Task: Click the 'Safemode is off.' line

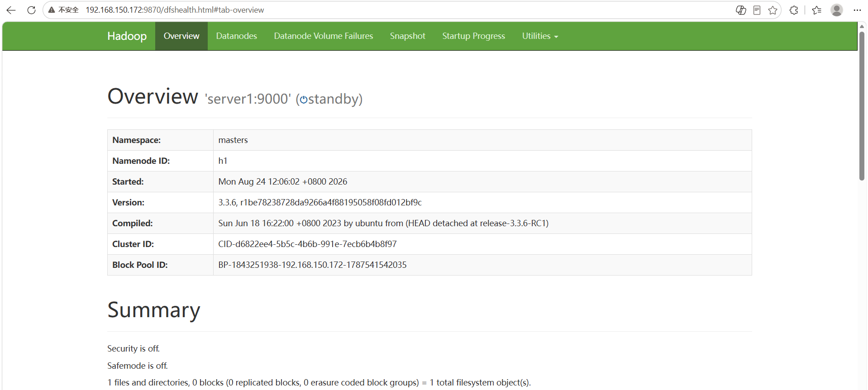Action: coord(138,366)
